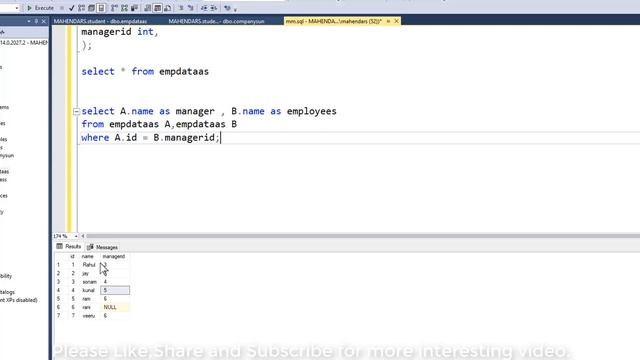The height and width of the screenshot is (360, 640).
Task: Click the rani cell in results grid
Action: [90, 307]
